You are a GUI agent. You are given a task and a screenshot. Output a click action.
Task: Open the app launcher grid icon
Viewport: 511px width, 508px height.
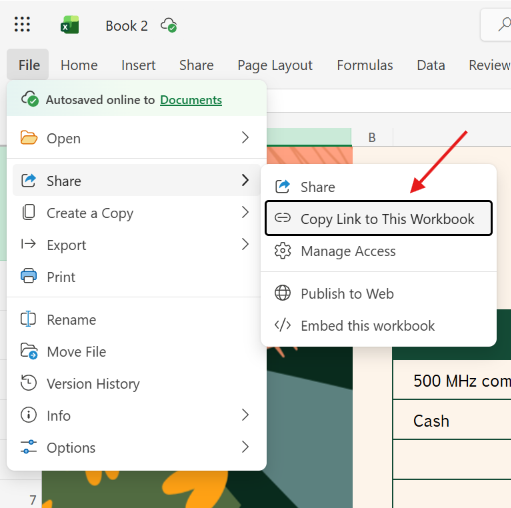(22, 25)
